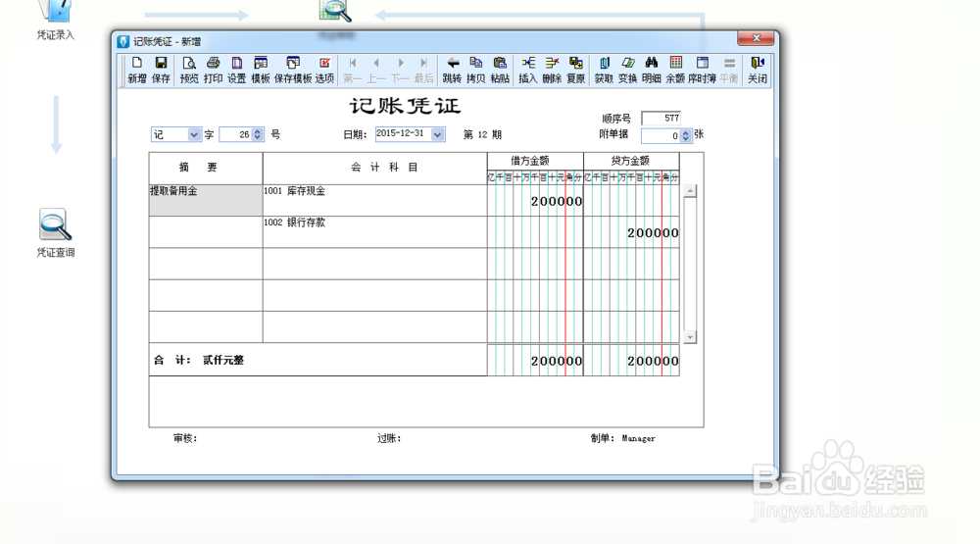The width and height of the screenshot is (980, 544).
Task: Click the date field 2015-12-31
Action: click(x=403, y=134)
